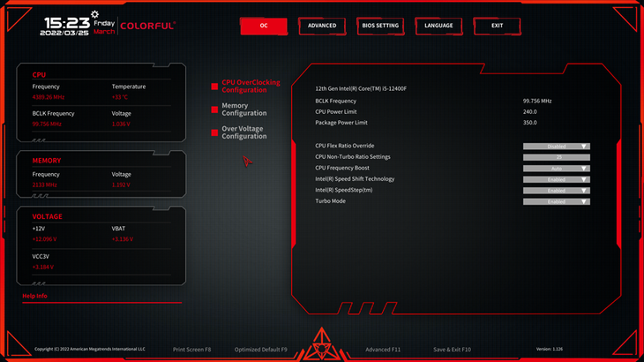Screen dimensions: 644x362
Task: Toggle the Turbo Mode dropdown
Action: [x=556, y=201]
